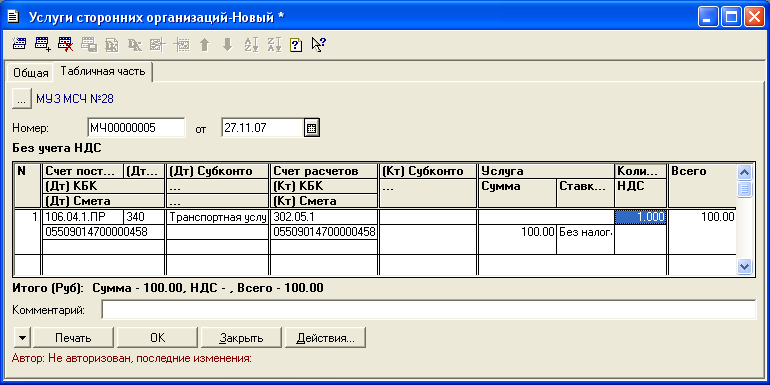The image size is (770, 385).
Task: Click the Счет расчетов column header
Action: click(x=324, y=171)
